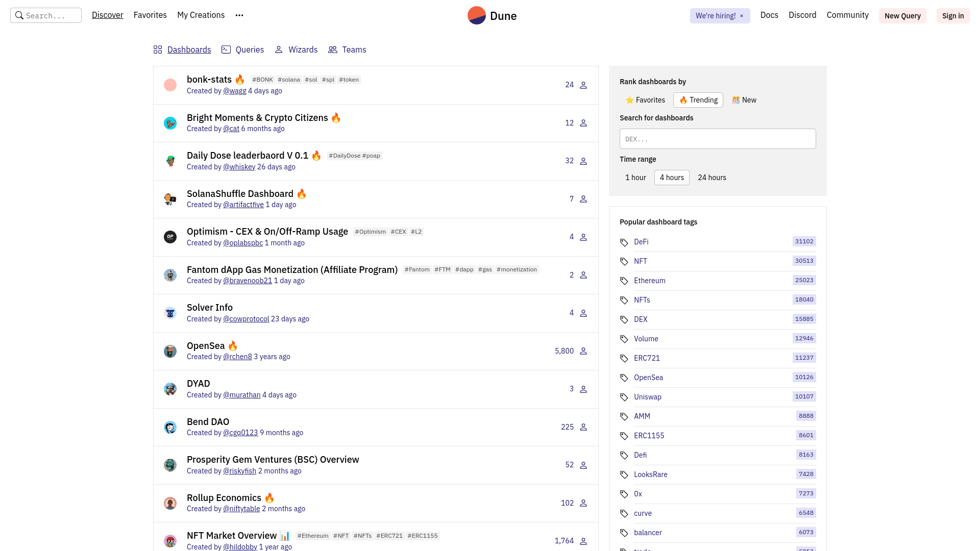Screen dimensions: 980x551
Task: Click the #monetization tag
Action: click(517, 269)
